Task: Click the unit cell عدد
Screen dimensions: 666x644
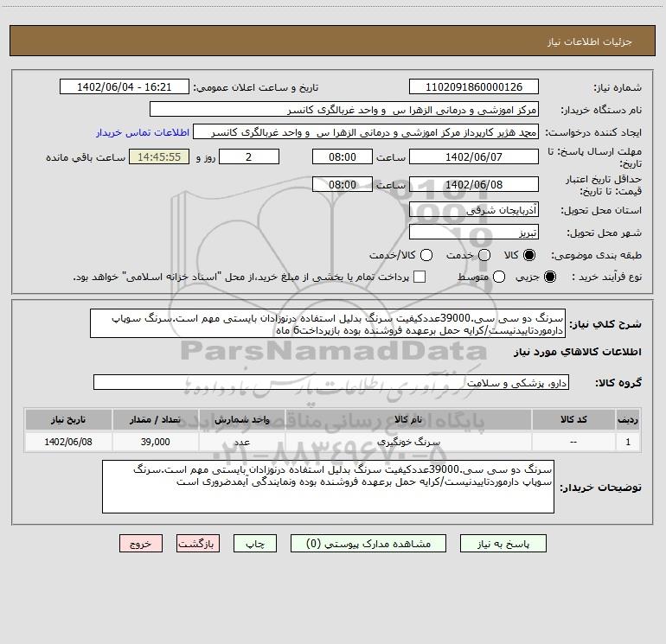Action: pos(241,442)
